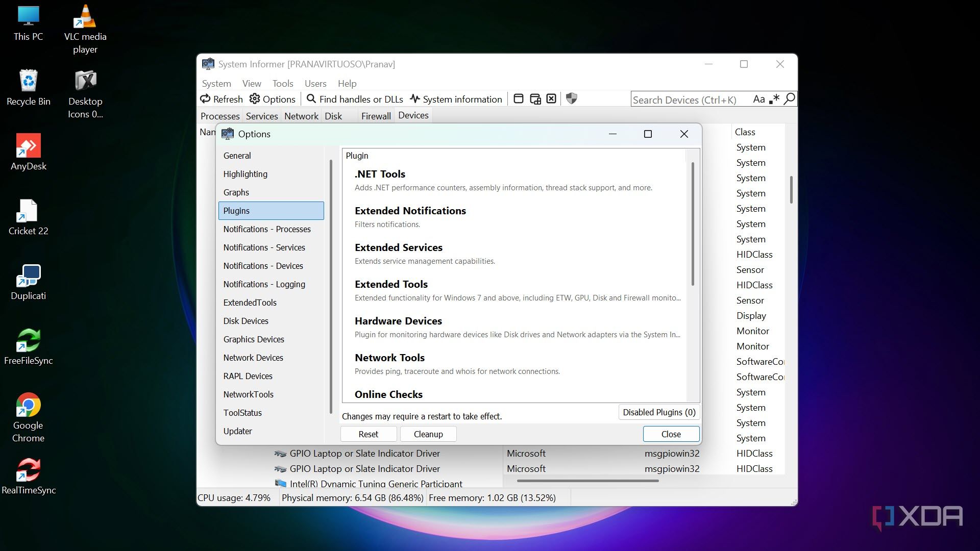Select the Network Tools plugin entry
Screen dimensions: 980x551
coord(514,364)
